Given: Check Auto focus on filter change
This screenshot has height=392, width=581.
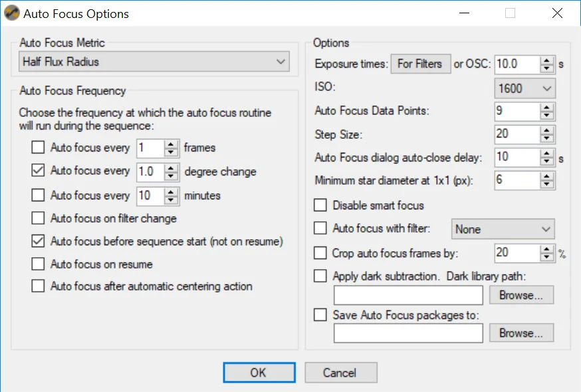Looking at the screenshot, I should pyautogui.click(x=38, y=218).
